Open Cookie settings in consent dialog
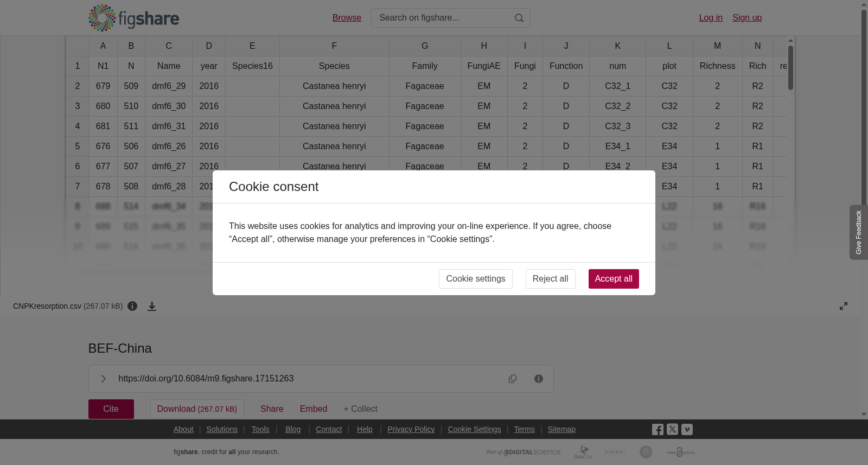 [x=476, y=279]
